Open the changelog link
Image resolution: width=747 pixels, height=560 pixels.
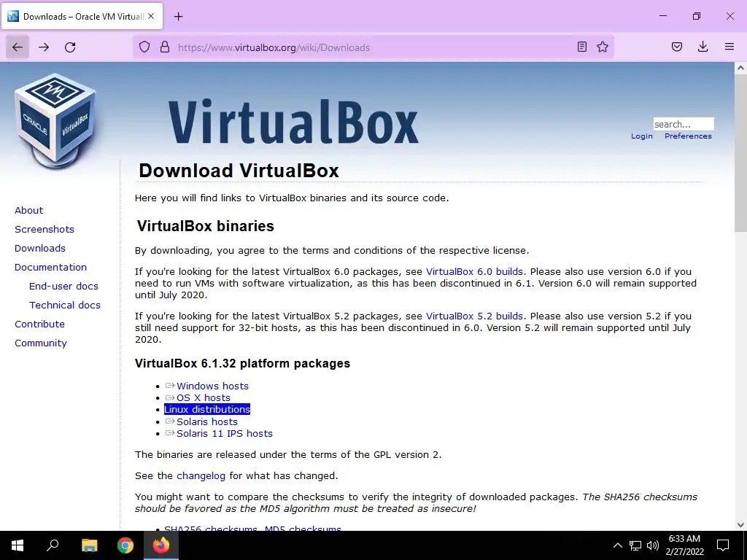[201, 475]
